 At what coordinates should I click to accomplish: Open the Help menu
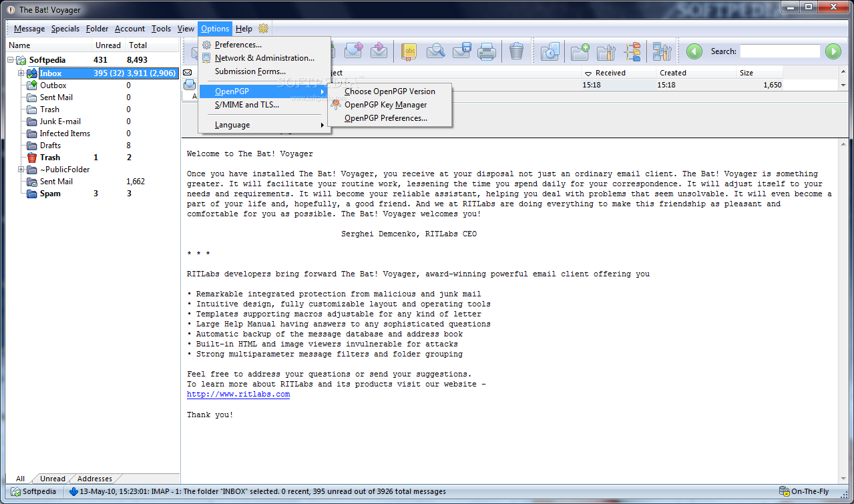pyautogui.click(x=244, y=29)
